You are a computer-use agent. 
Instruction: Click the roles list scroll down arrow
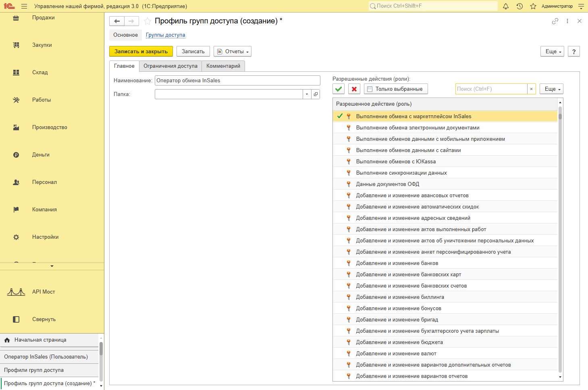tap(560, 377)
